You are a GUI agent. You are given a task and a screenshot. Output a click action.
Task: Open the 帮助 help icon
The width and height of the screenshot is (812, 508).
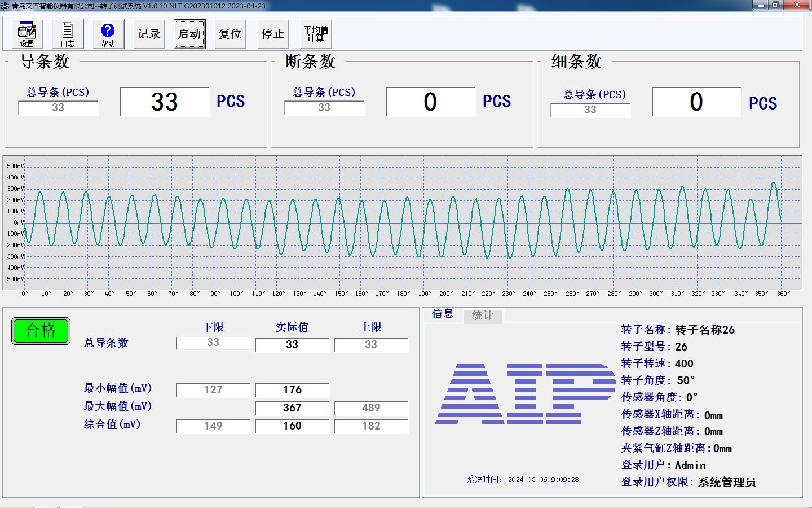108,34
